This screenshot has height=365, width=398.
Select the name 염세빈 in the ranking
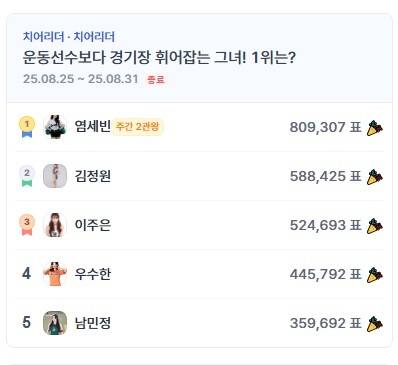93,127
